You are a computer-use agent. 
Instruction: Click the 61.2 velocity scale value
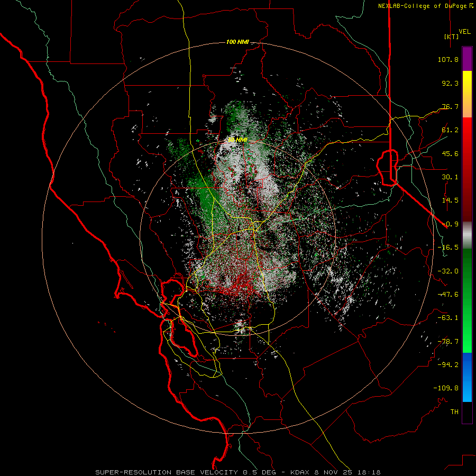pos(450,130)
